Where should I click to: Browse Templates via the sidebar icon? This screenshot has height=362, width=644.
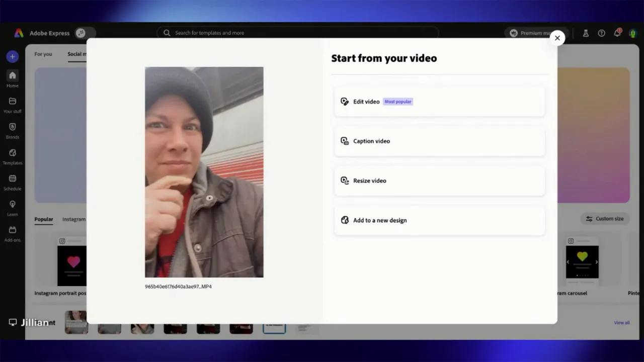pos(12,155)
